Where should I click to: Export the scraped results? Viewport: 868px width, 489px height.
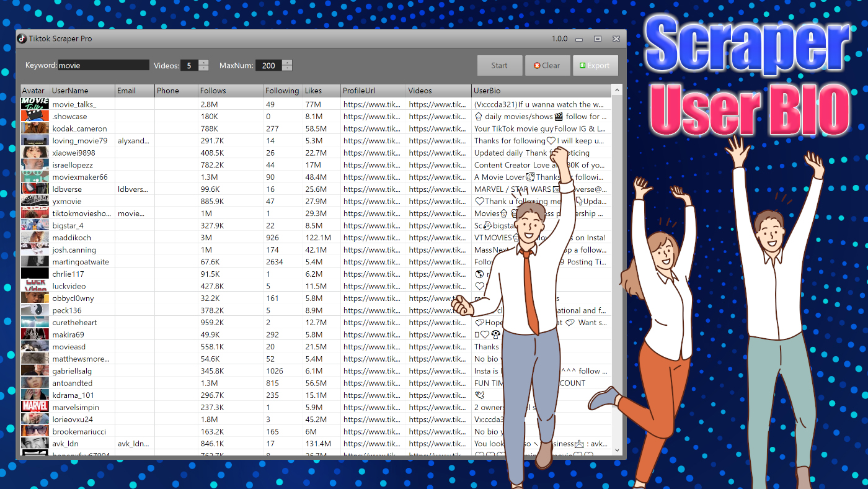595,65
